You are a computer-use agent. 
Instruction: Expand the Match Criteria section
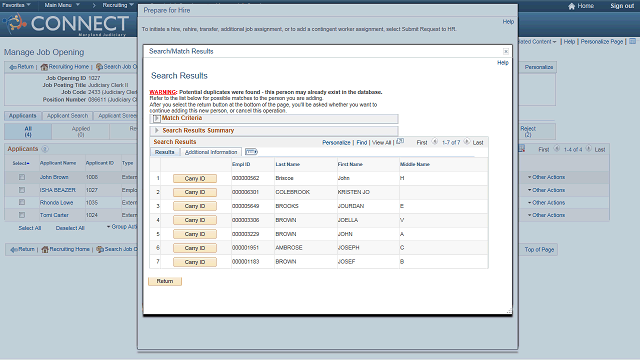[157, 118]
